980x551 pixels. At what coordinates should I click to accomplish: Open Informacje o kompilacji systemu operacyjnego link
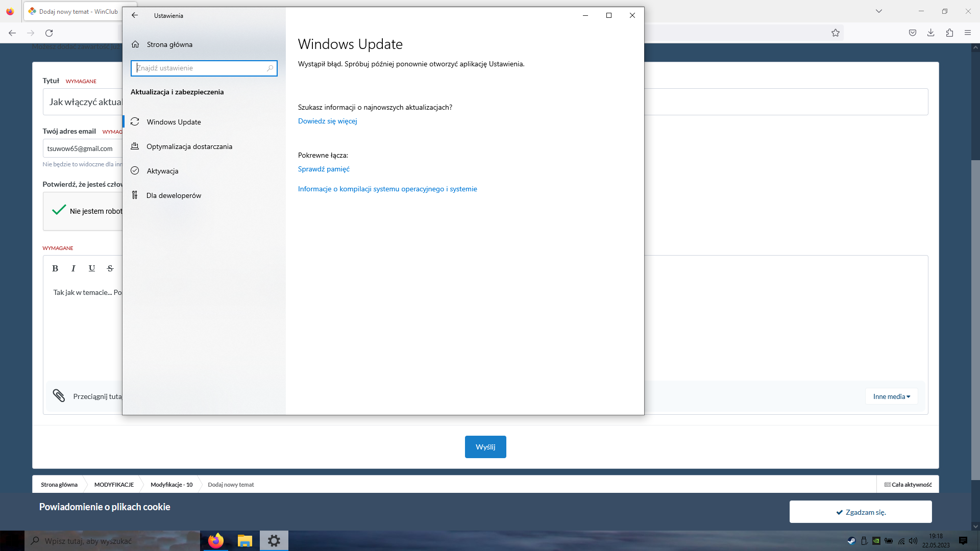point(387,189)
